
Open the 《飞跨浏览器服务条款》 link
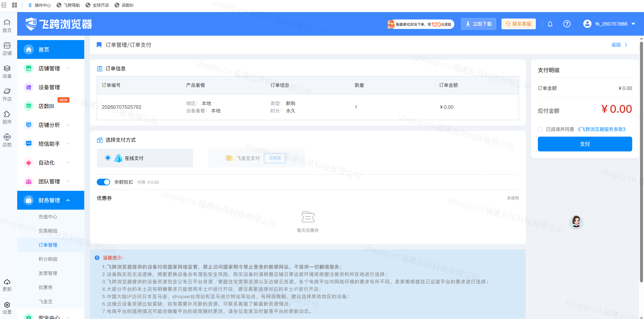[x=602, y=129]
